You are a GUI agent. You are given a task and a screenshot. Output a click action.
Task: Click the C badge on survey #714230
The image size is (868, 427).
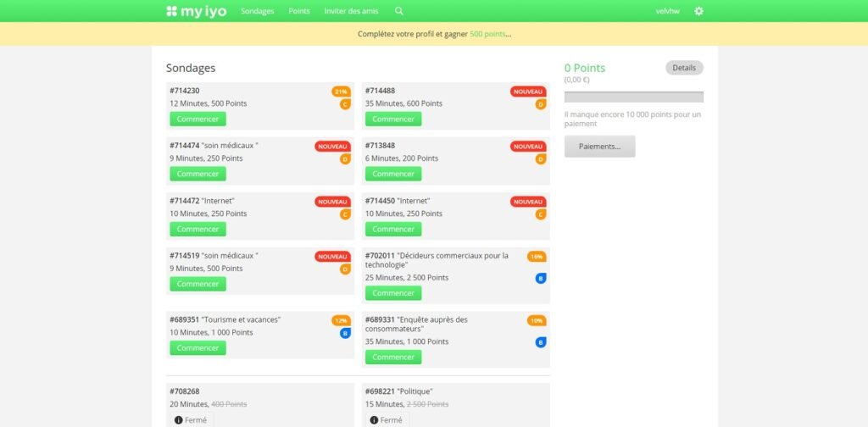click(345, 104)
